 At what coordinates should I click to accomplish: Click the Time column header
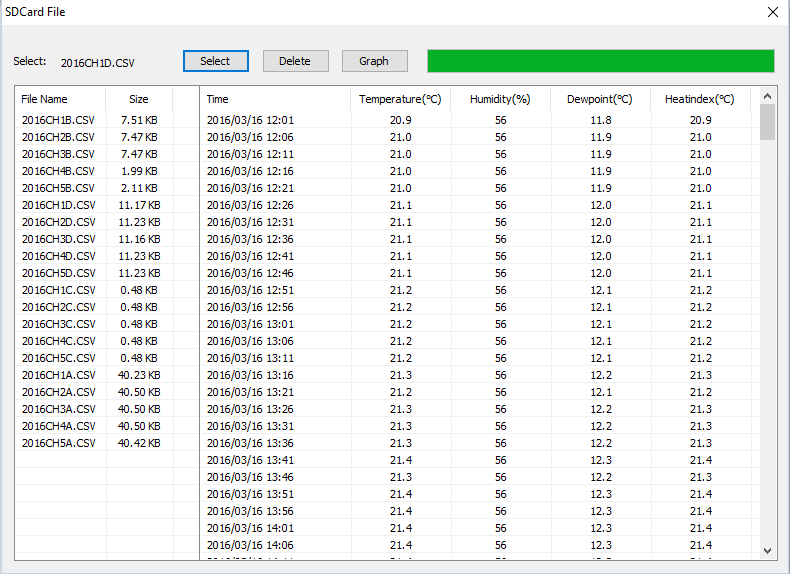[217, 99]
